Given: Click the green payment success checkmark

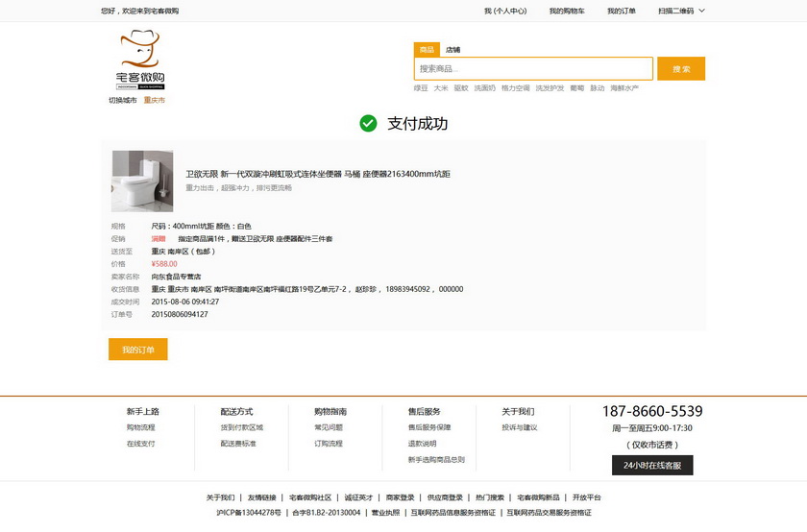Looking at the screenshot, I should click(368, 124).
